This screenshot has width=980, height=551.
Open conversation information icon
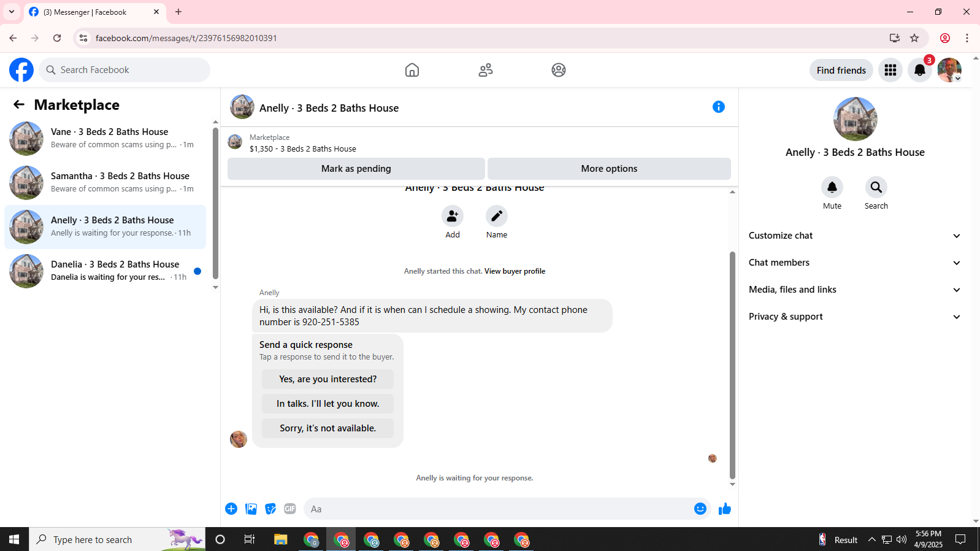[x=719, y=107]
